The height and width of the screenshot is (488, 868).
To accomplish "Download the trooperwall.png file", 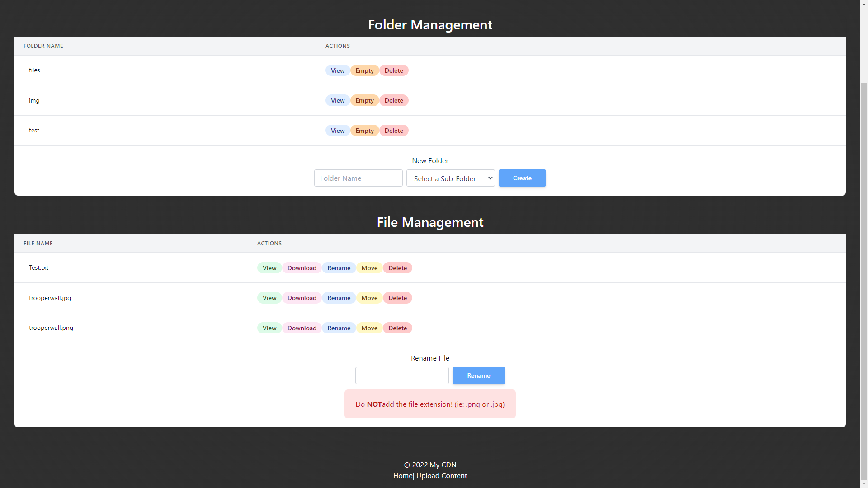I will 302,328.
